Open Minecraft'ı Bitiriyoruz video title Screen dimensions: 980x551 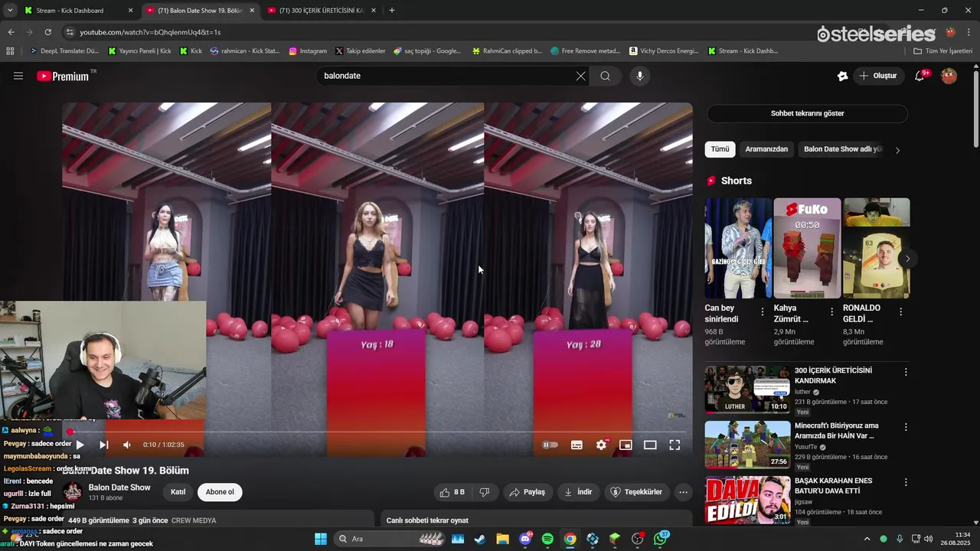pyautogui.click(x=837, y=430)
